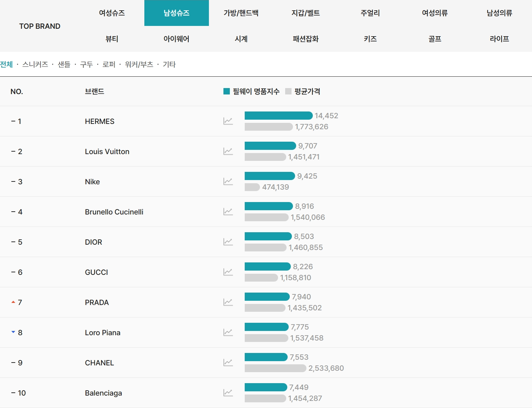Open Brunello Cucinelli brand name
Screen dimensions: 532x408
[114, 212]
